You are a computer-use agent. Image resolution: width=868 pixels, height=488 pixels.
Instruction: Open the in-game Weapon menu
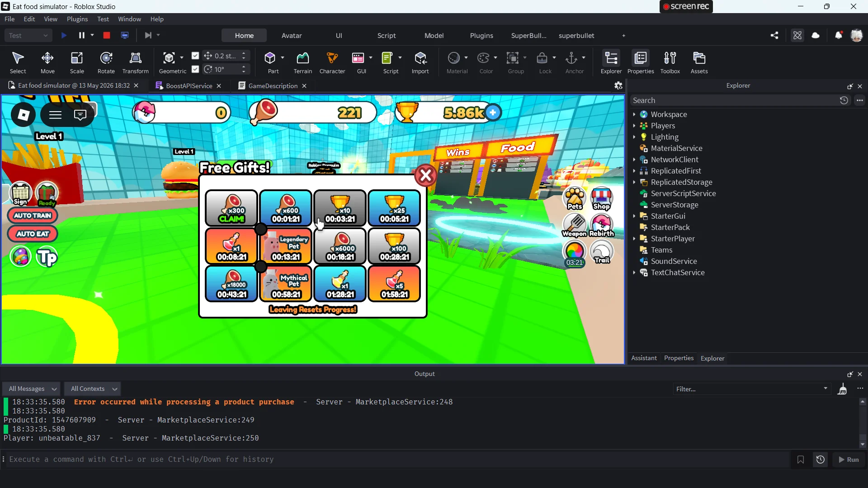click(x=575, y=225)
